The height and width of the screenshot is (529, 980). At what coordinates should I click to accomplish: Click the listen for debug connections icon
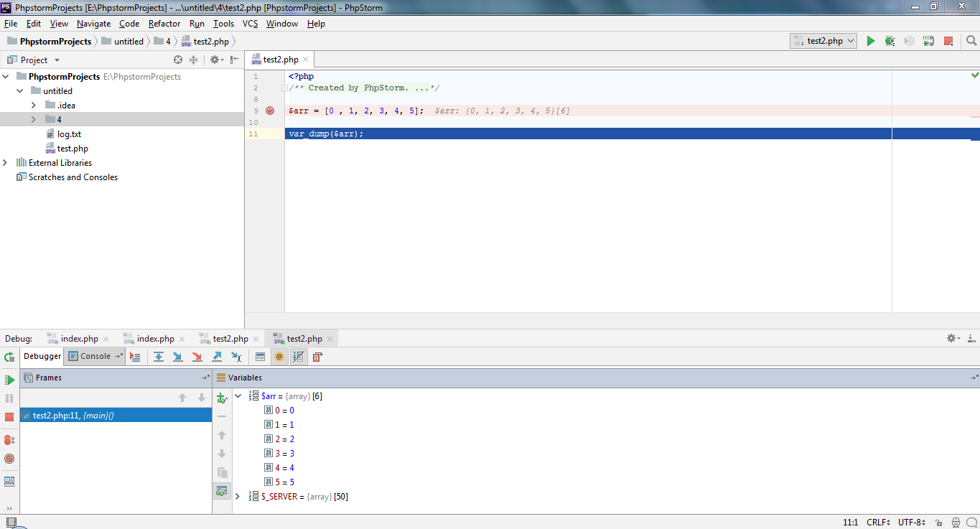click(x=929, y=41)
